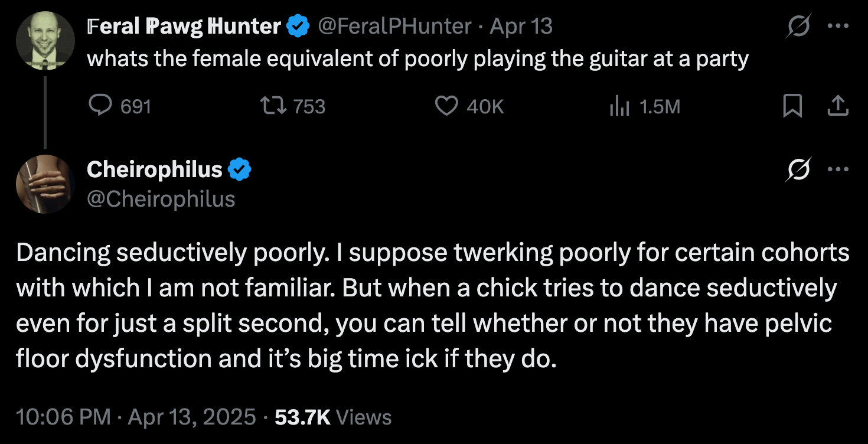Like the tweet with 40K likes
Screen dimensions: 868x444
[446, 106]
